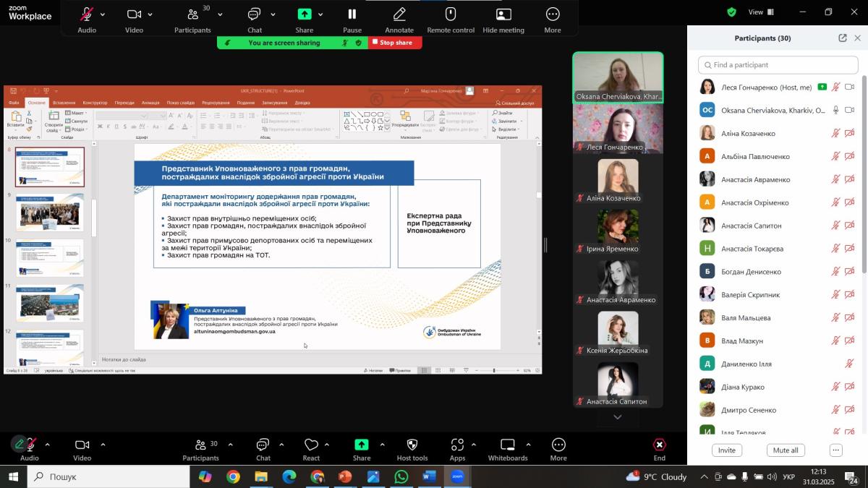Open More options in bottom toolbar
Viewport: 868px width, 488px height.
[558, 445]
